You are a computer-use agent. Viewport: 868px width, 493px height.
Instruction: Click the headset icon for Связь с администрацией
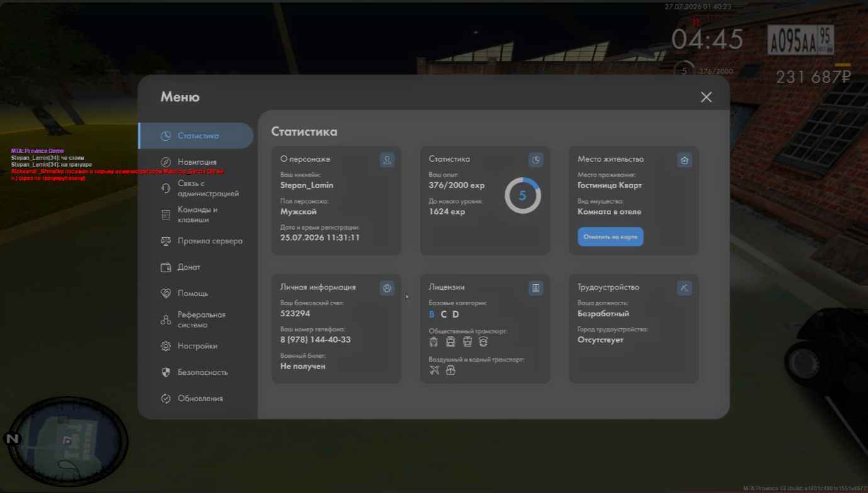[x=166, y=188]
